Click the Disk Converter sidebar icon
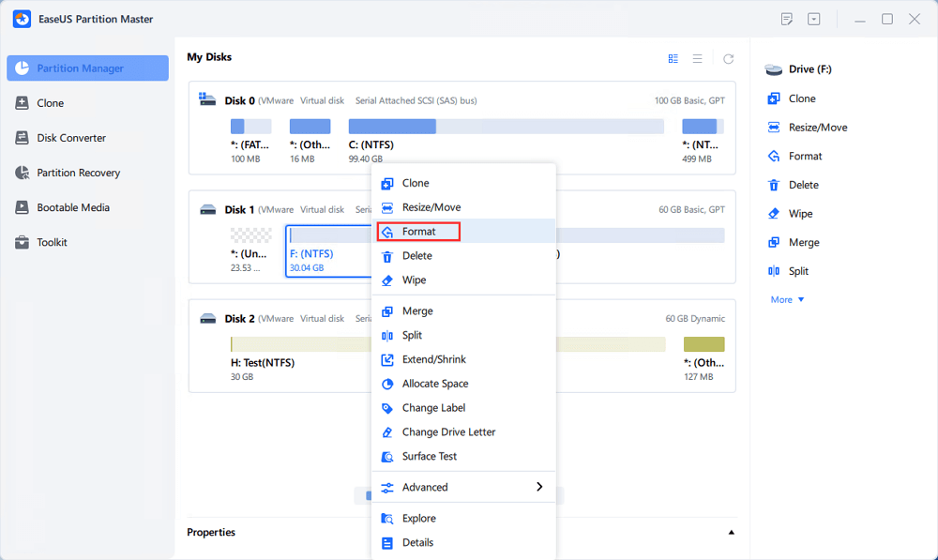Viewport: 938px width, 560px height. [x=23, y=138]
